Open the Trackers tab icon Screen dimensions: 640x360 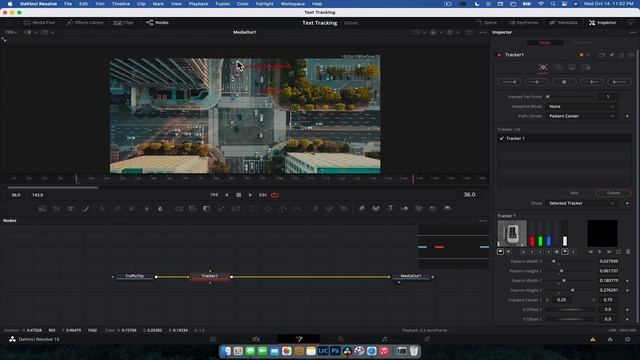(543, 67)
